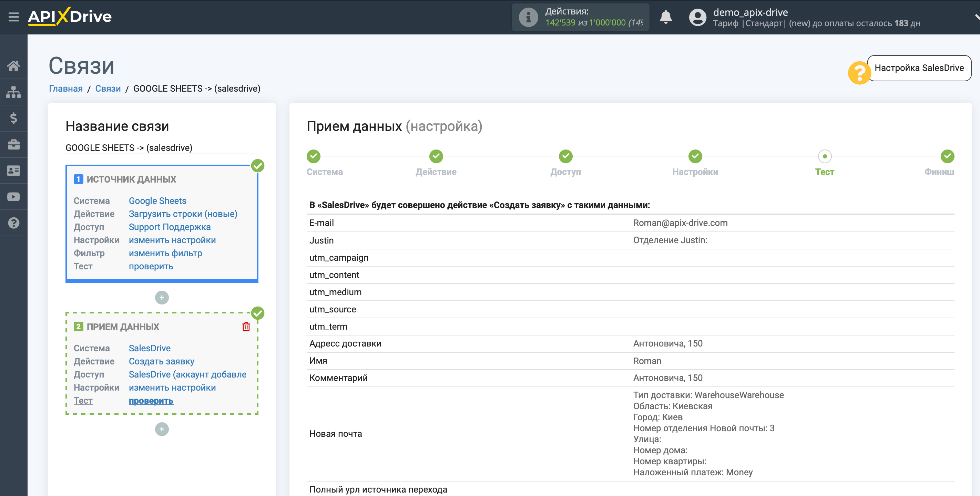Screen dimensions: 980x496
Task: Click the user avatar icon
Action: [x=697, y=17]
